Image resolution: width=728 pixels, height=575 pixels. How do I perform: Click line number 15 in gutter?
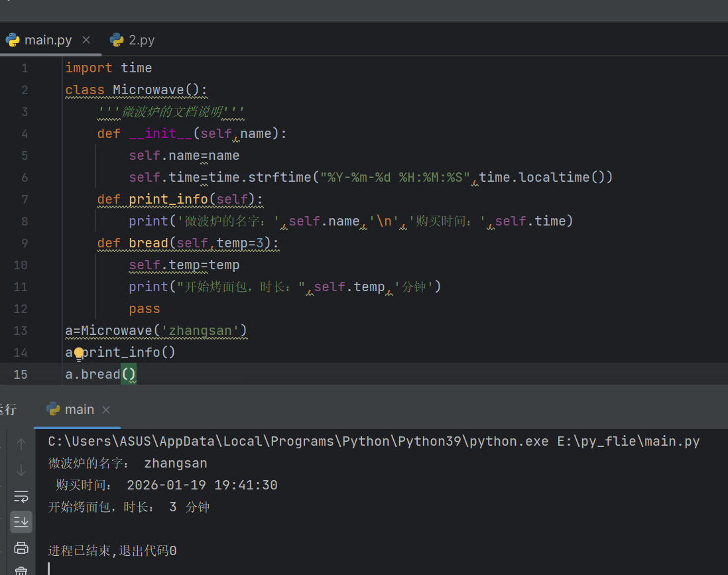pos(21,374)
